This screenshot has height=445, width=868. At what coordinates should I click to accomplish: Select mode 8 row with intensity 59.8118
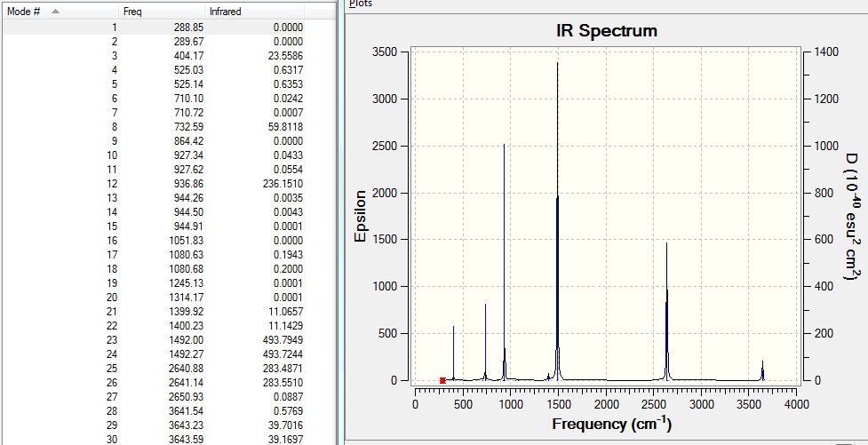click(154, 127)
